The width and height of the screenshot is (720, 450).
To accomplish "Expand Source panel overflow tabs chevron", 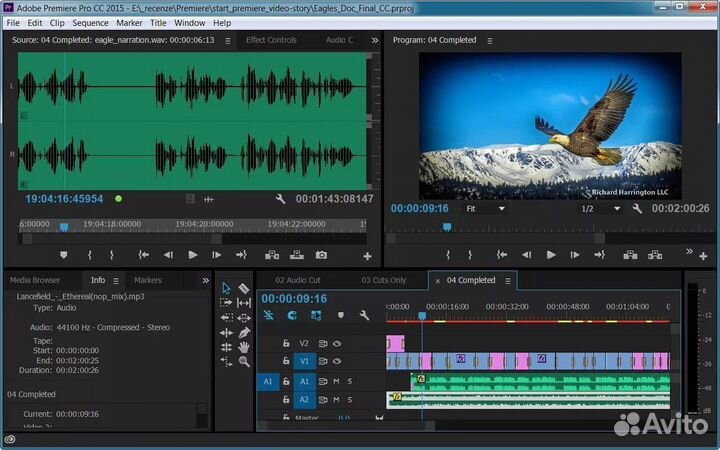I will [x=375, y=40].
